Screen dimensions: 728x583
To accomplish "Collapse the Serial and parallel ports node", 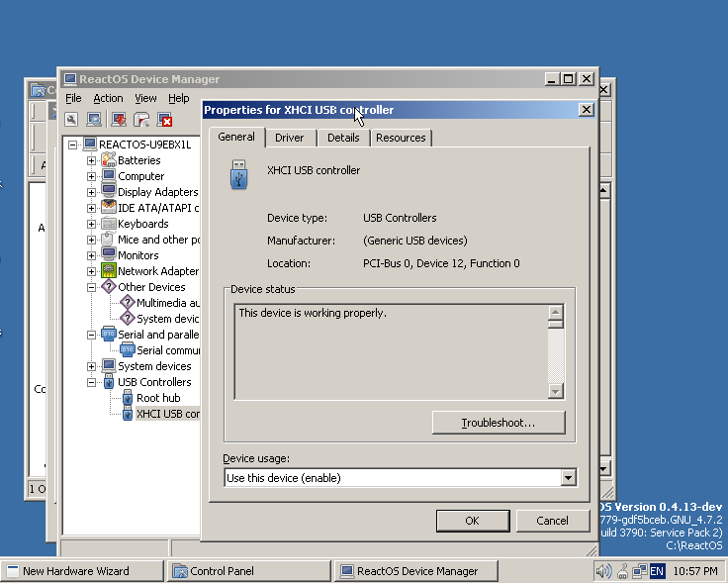I will click(91, 335).
